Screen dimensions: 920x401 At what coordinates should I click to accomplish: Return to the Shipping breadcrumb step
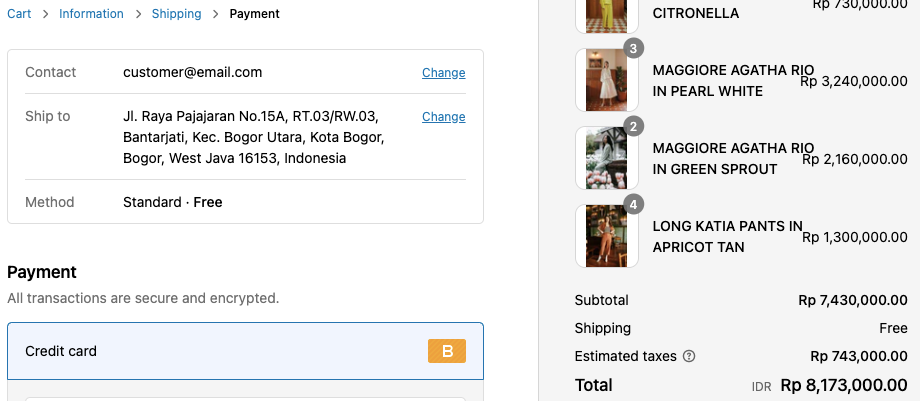point(176,14)
